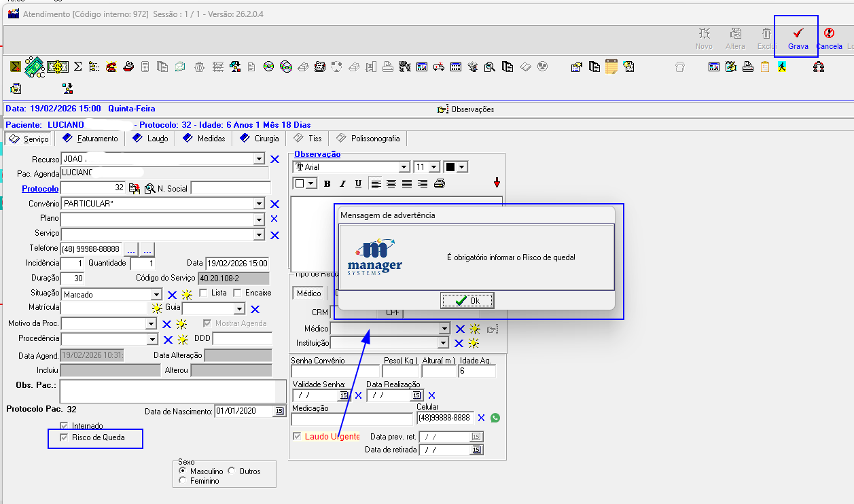Switch to the Faturamento tab
This screenshot has height=504, width=854.
coord(91,139)
